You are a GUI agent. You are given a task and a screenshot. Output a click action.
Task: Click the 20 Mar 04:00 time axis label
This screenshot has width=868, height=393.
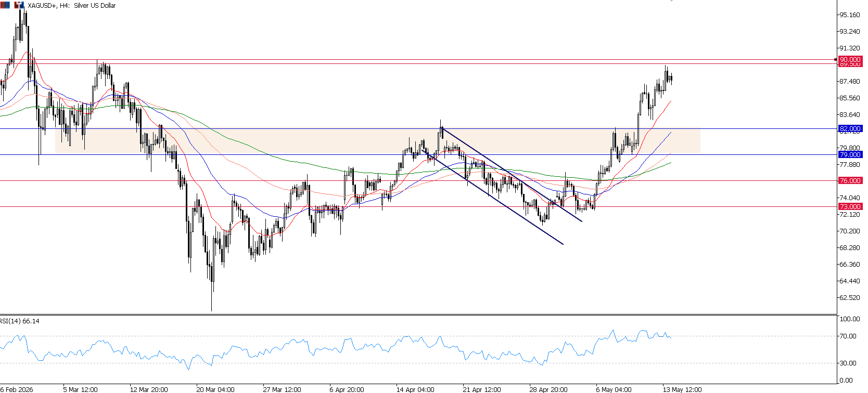215,389
